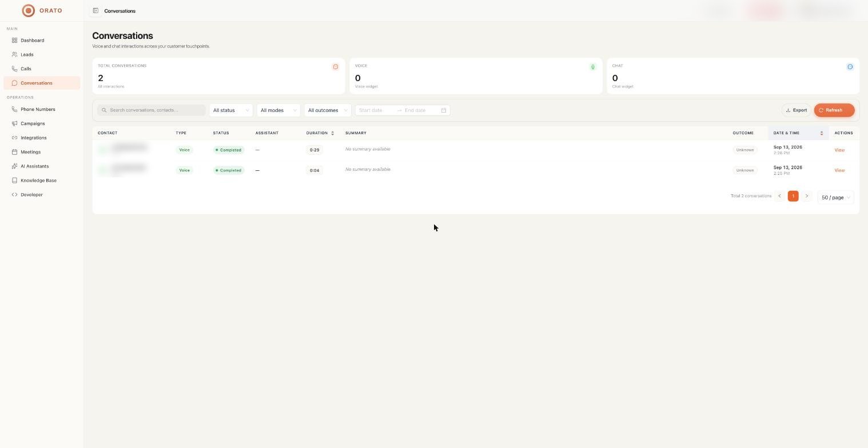This screenshot has height=448, width=868.
Task: Click the Chat card bubble icon
Action: tap(850, 67)
